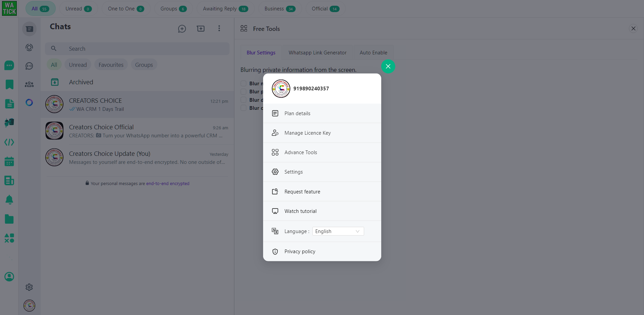Click the status ring icon in WhatsApp sidebar
The width and height of the screenshot is (644, 315).
pos(30,47)
